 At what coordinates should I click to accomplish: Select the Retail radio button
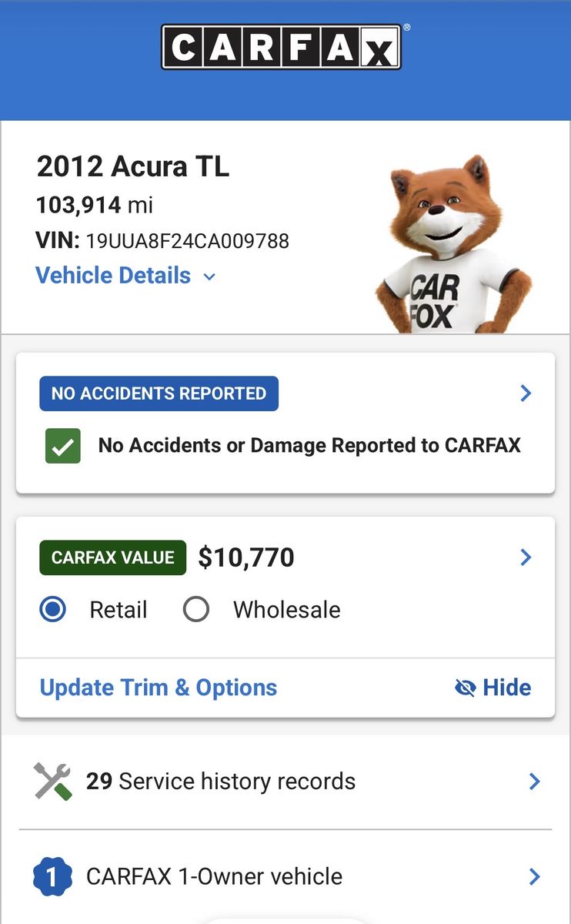point(53,610)
